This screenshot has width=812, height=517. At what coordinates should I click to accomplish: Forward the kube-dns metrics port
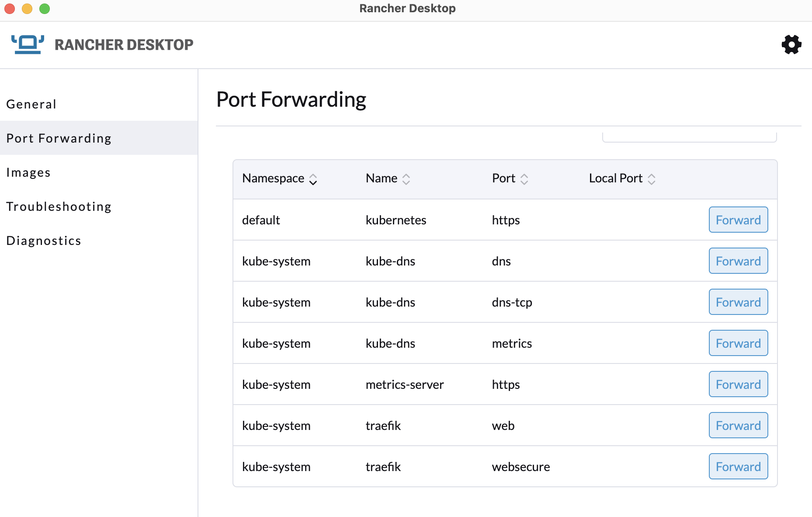point(738,343)
